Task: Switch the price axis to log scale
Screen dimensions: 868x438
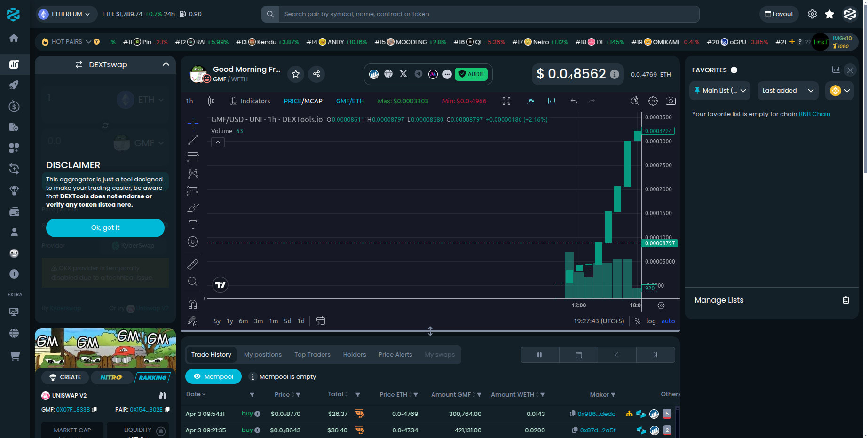Action: (651, 321)
